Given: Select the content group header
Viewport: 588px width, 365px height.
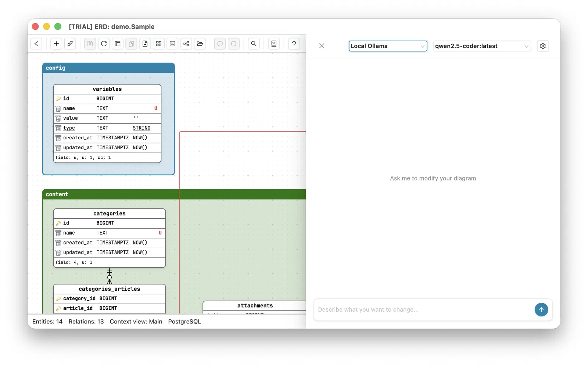Looking at the screenshot, I should coord(174,194).
